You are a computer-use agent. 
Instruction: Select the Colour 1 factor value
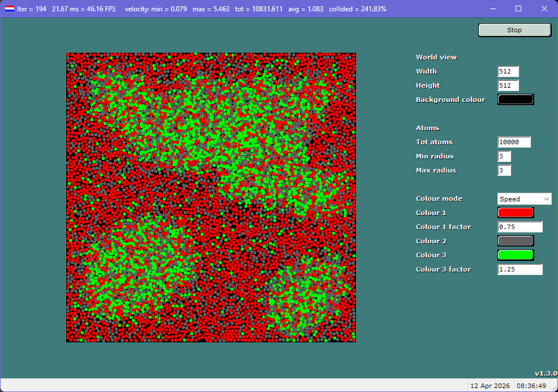[520, 226]
